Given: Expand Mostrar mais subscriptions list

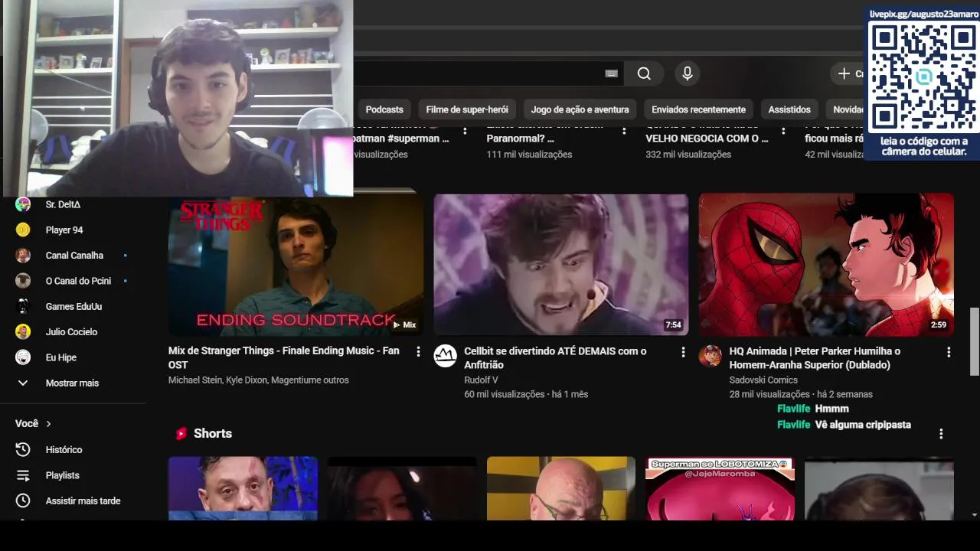Looking at the screenshot, I should [x=73, y=383].
